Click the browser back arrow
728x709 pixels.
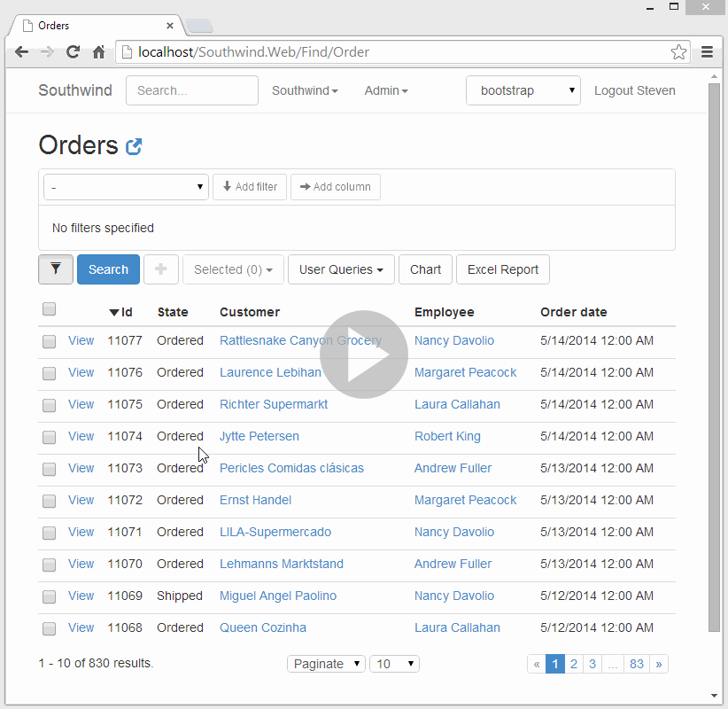[x=21, y=52]
